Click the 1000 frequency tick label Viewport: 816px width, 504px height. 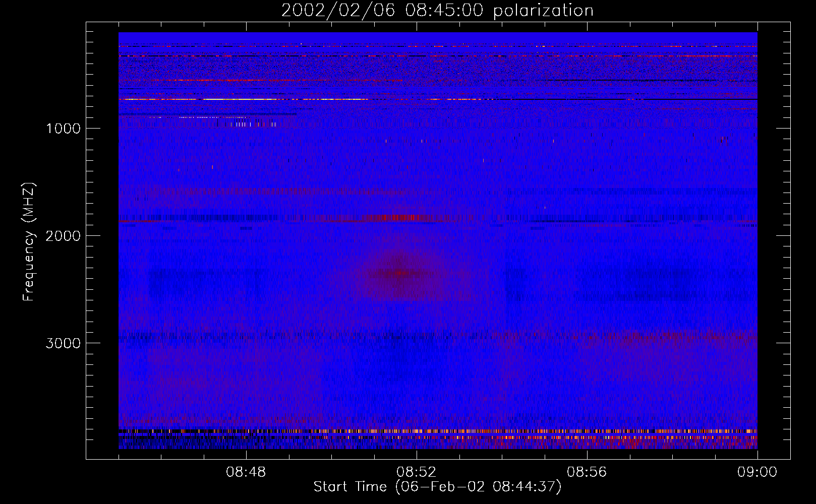63,129
